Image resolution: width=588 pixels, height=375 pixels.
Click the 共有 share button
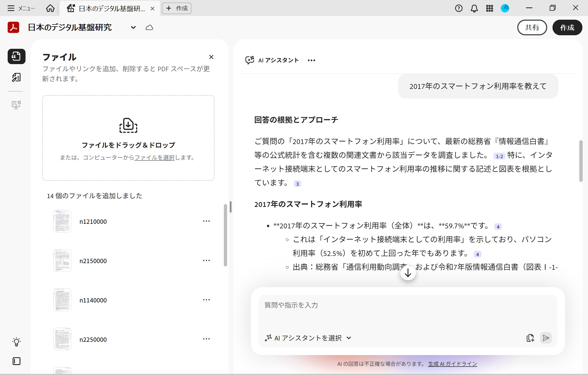[x=532, y=27]
